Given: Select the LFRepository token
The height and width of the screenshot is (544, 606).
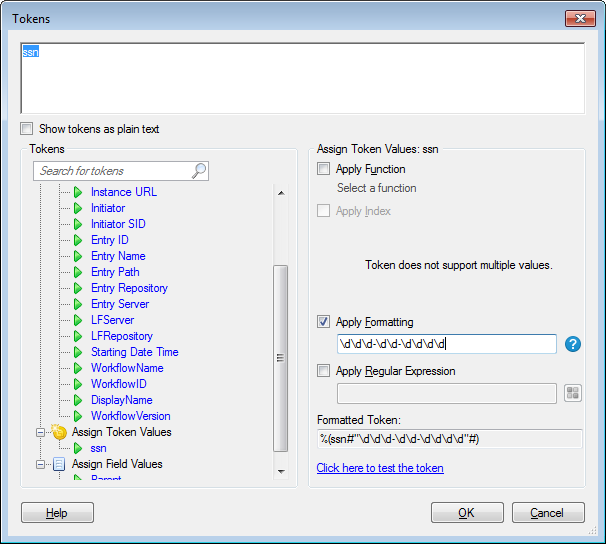Looking at the screenshot, I should point(122,336).
